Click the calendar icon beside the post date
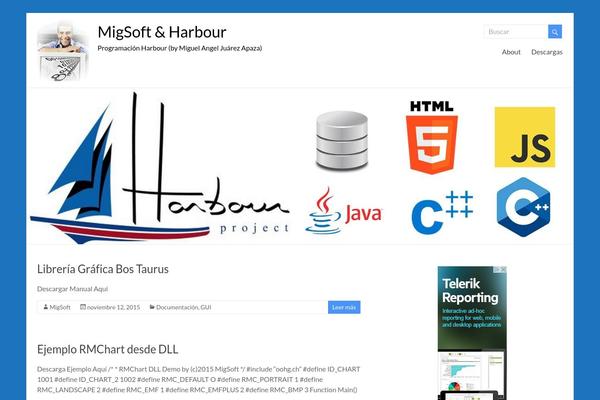This screenshot has width=600, height=400. (x=83, y=307)
